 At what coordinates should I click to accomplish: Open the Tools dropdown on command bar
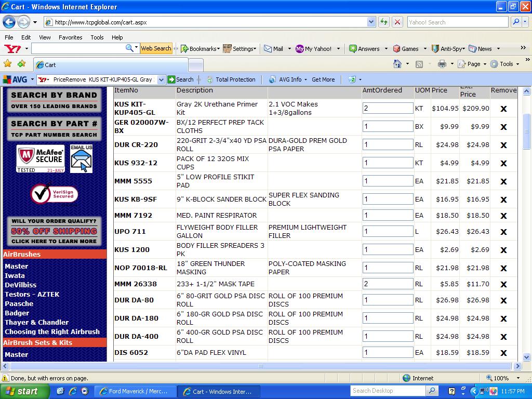tap(504, 64)
